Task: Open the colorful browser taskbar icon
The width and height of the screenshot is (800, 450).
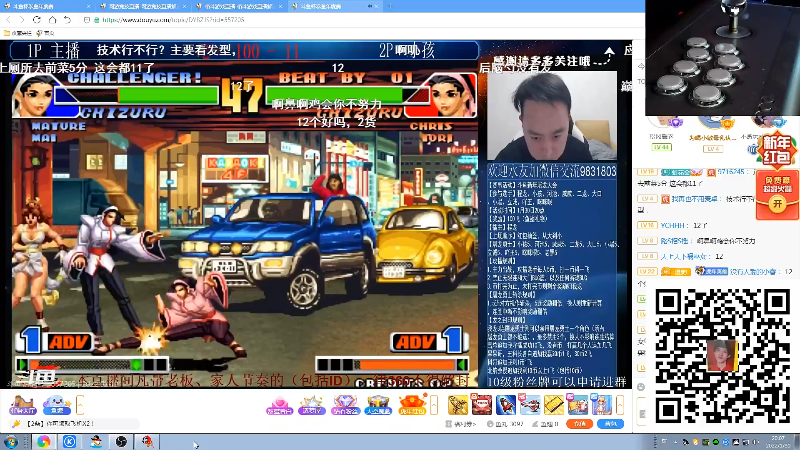Action: click(43, 441)
